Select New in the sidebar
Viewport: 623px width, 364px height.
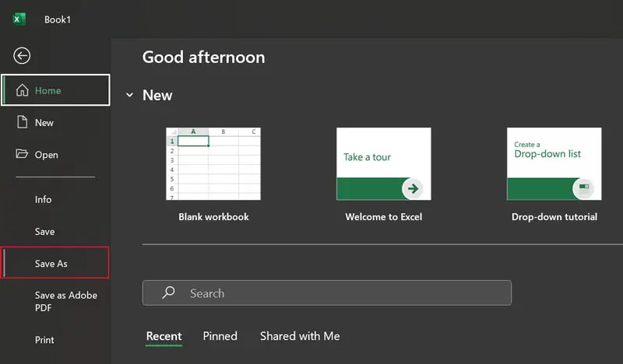(x=55, y=123)
